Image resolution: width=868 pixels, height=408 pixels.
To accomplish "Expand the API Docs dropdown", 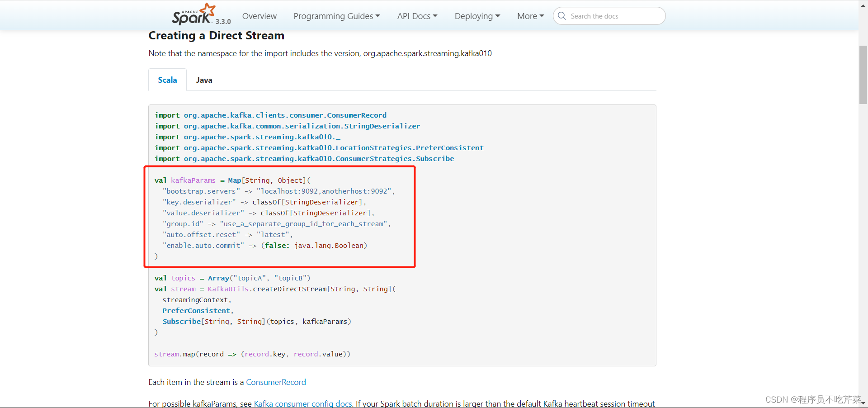I will tap(417, 16).
